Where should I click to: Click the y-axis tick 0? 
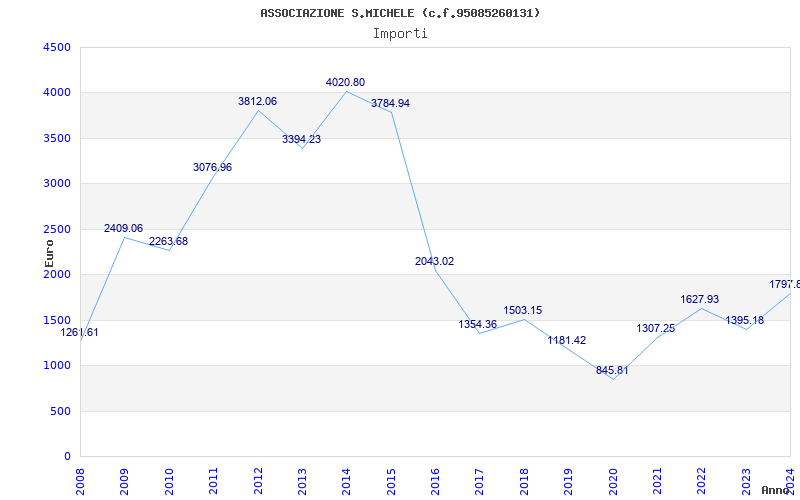tap(67, 457)
